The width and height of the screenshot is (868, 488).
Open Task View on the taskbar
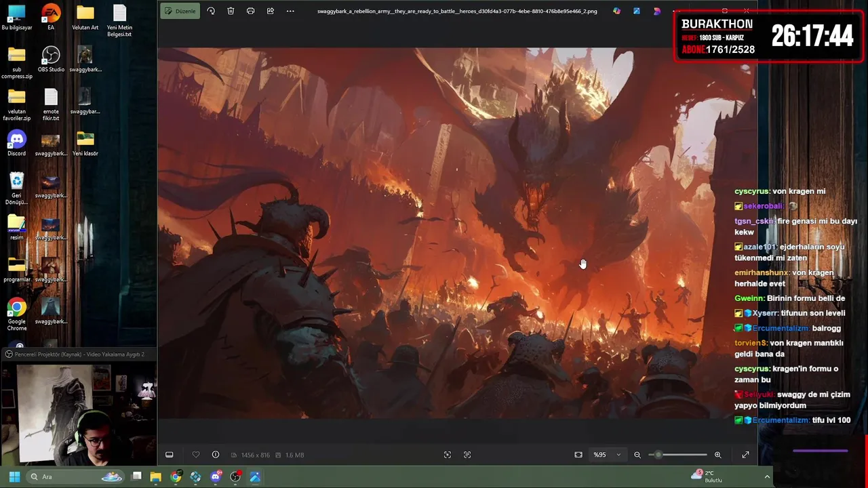tap(136, 476)
